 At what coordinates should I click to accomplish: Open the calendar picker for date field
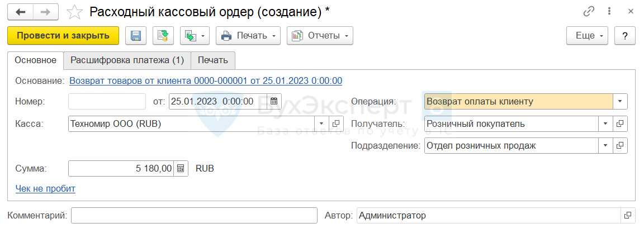tap(274, 102)
